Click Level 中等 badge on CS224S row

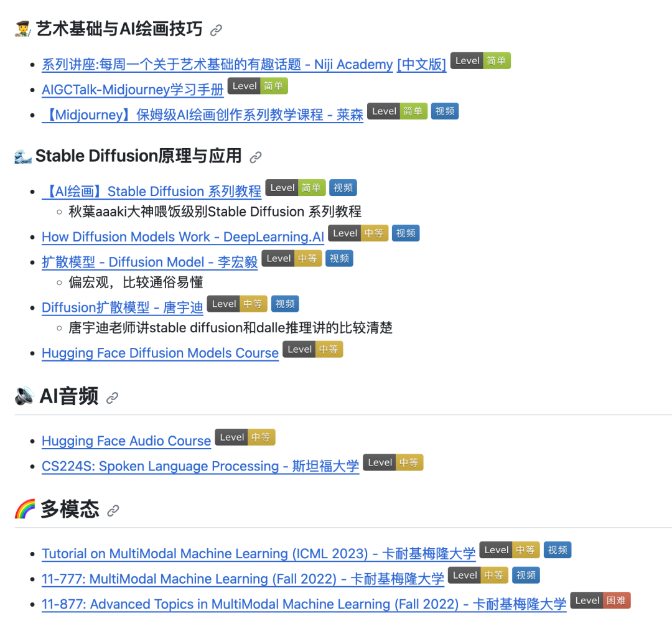(x=393, y=462)
